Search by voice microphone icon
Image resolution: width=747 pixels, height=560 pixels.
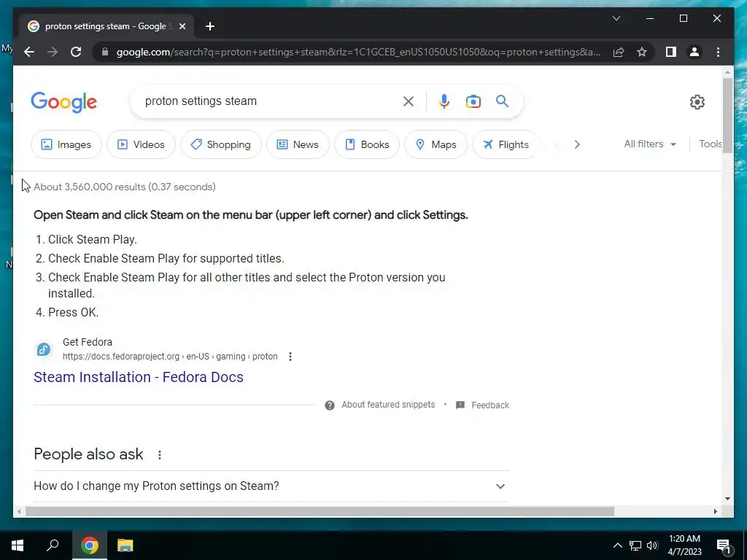pyautogui.click(x=444, y=101)
